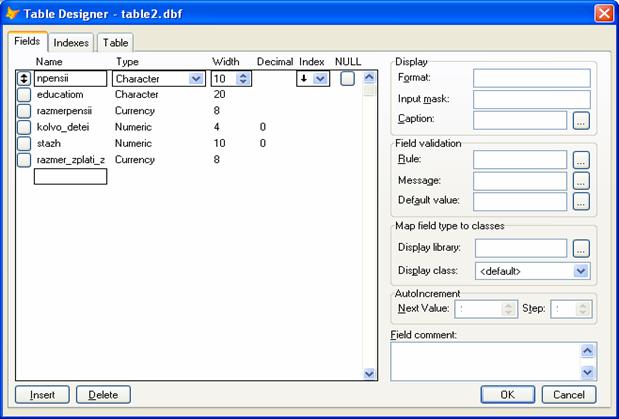The height and width of the screenshot is (419, 619).
Task: Click the Message ellipsis builder button
Action: click(581, 181)
